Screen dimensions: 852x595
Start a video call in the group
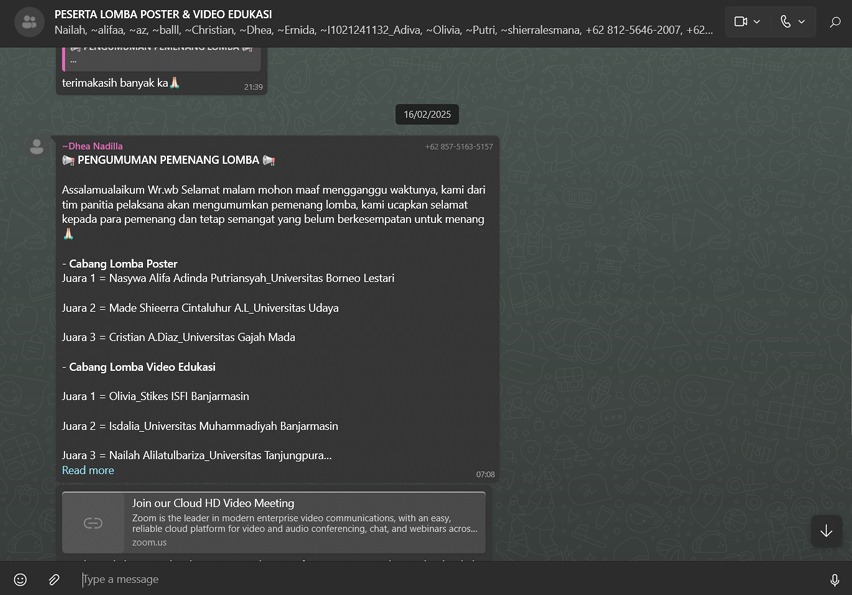740,21
